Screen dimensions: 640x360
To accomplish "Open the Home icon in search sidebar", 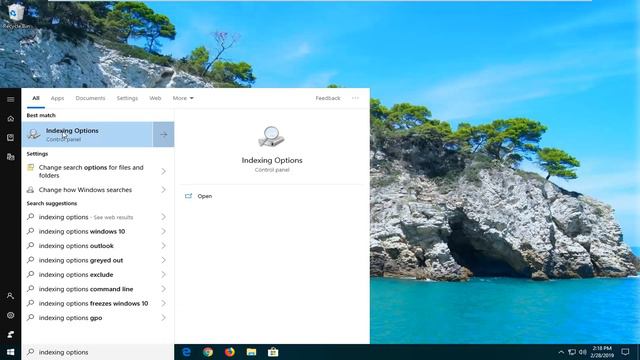I will coord(11,119).
